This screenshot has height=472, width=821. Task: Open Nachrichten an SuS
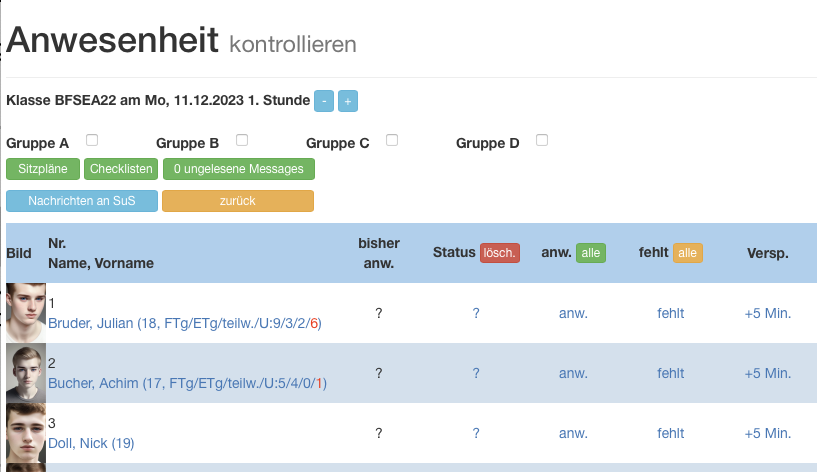82,201
